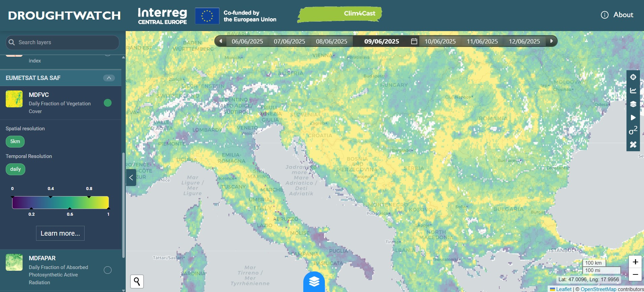Click the vegetation cover color scale bar
Screen dimensions: 644x292
61,202
